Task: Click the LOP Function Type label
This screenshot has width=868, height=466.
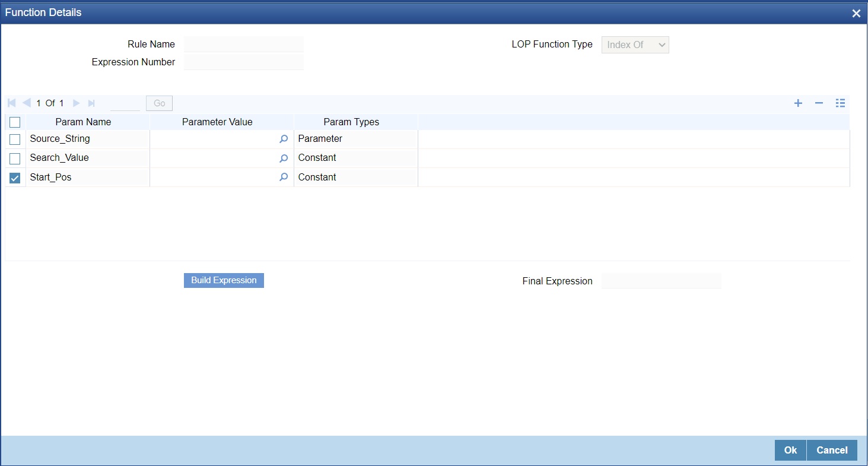Action: coord(552,45)
